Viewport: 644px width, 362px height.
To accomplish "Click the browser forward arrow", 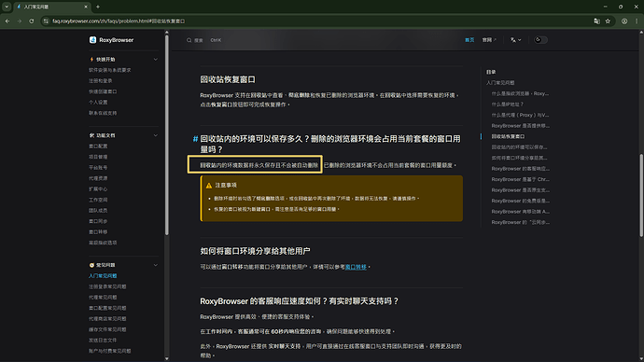I will pos(20,21).
